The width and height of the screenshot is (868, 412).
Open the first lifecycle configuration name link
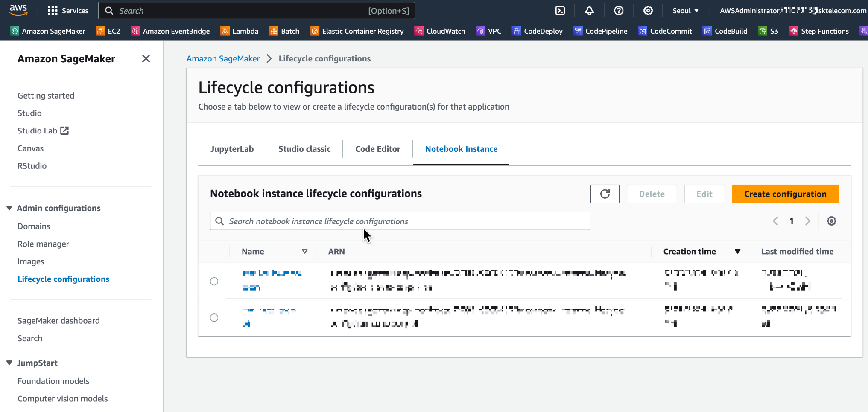(272, 280)
